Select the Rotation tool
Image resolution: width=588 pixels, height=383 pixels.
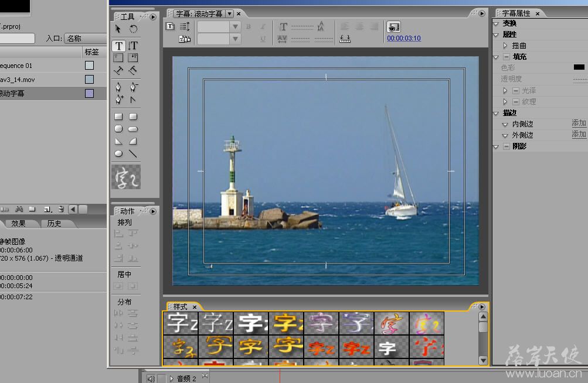click(x=133, y=29)
